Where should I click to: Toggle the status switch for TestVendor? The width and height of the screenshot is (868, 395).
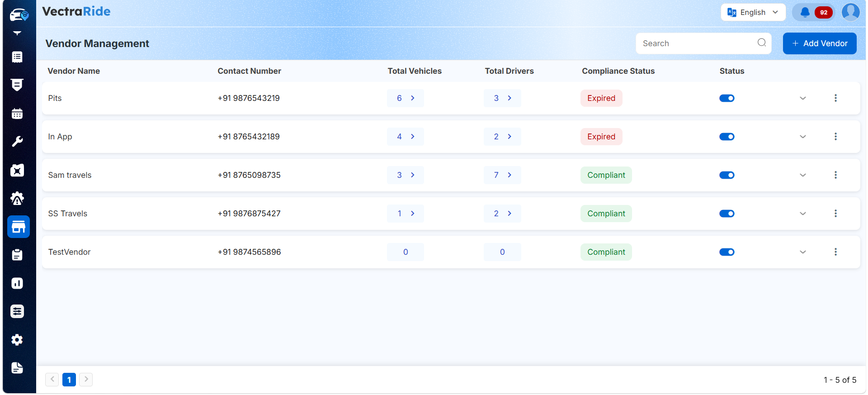(727, 252)
